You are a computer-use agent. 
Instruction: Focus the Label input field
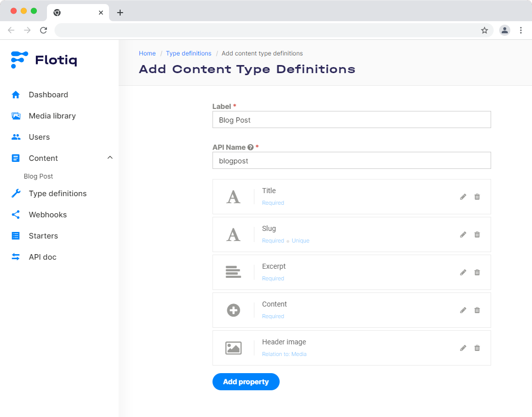click(351, 120)
